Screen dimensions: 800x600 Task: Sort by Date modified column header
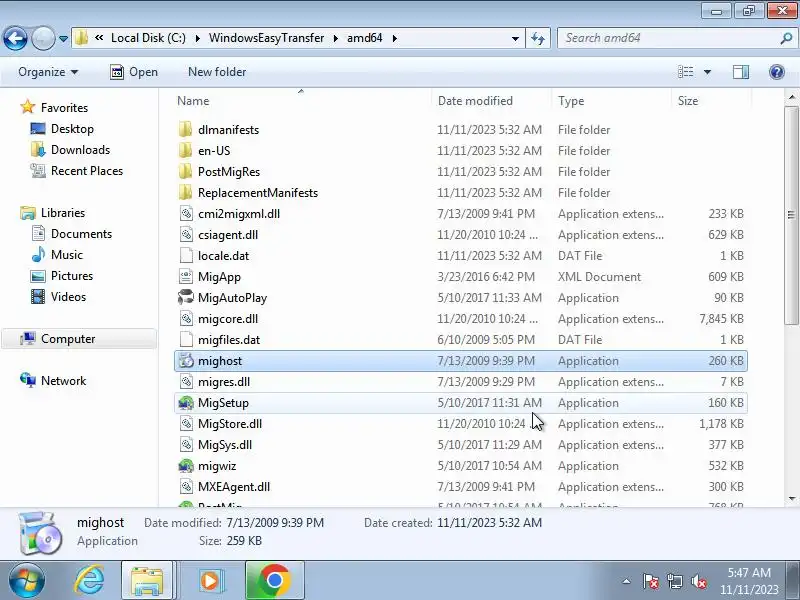pos(475,101)
